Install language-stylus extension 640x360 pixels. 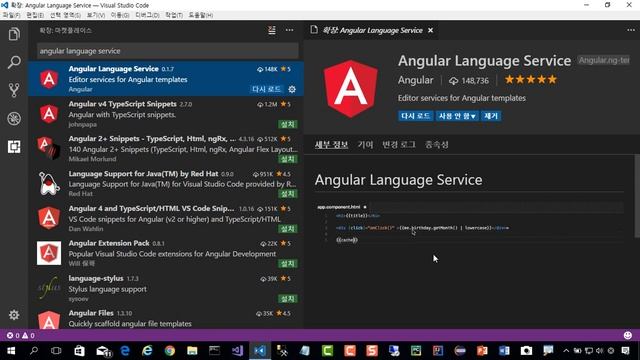(288, 299)
